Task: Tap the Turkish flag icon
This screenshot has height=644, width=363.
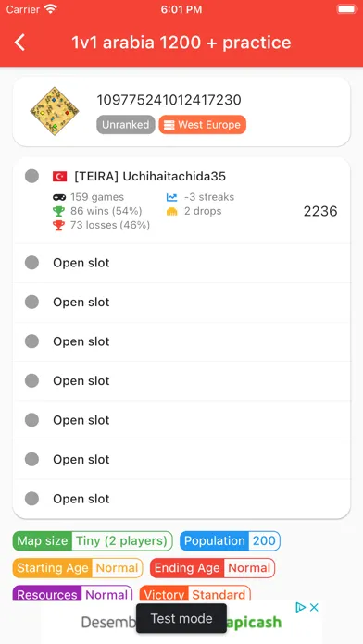Action: click(x=59, y=177)
